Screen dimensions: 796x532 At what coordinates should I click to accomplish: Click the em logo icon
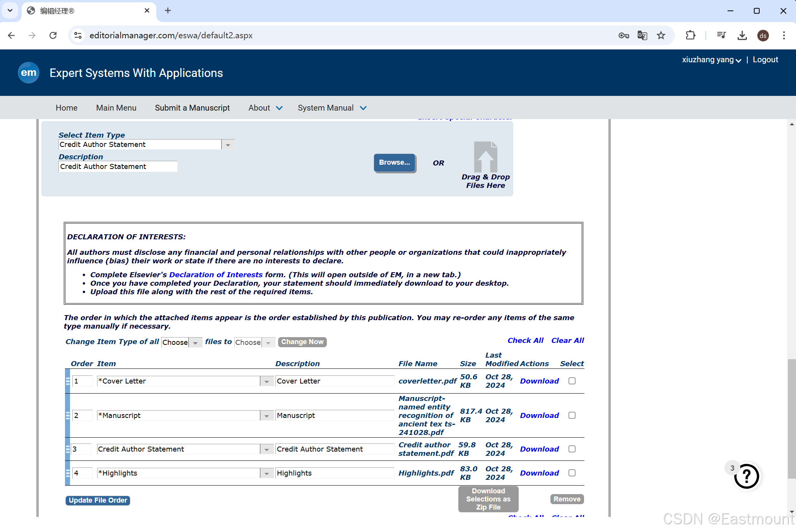point(29,73)
